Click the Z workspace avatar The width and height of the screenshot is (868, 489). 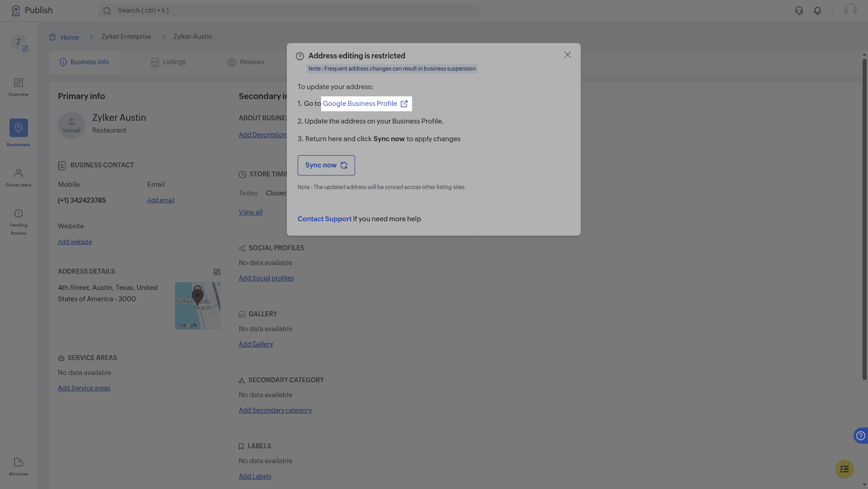pyautogui.click(x=19, y=42)
